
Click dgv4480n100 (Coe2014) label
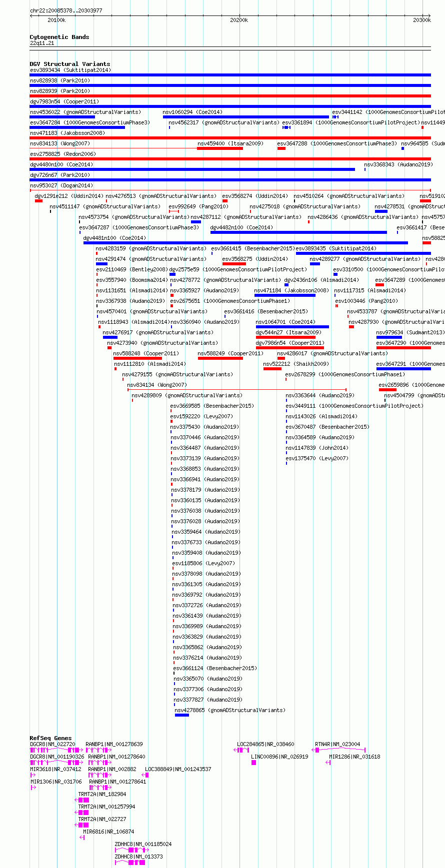tap(61, 164)
